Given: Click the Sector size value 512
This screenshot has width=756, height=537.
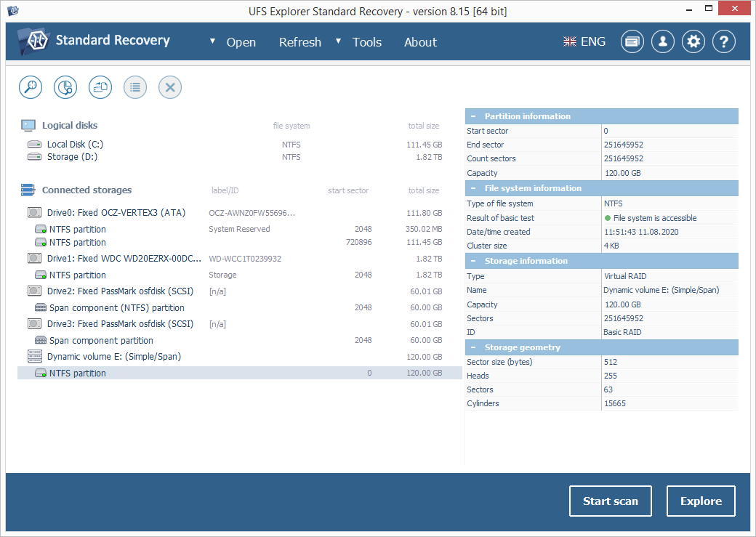Looking at the screenshot, I should 611,362.
